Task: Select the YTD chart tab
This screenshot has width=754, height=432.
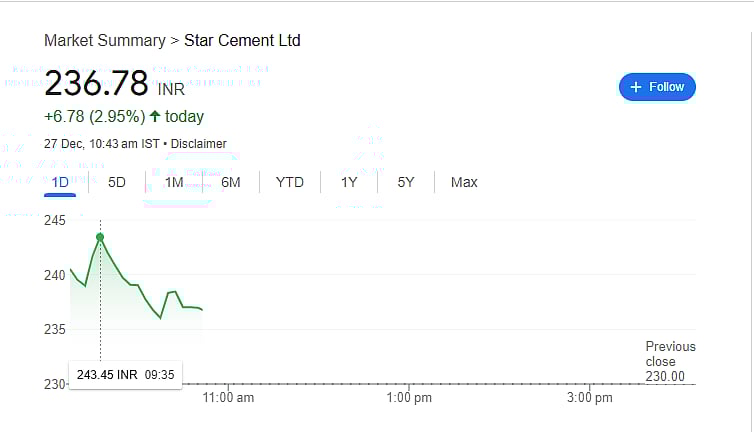Action: [x=289, y=182]
